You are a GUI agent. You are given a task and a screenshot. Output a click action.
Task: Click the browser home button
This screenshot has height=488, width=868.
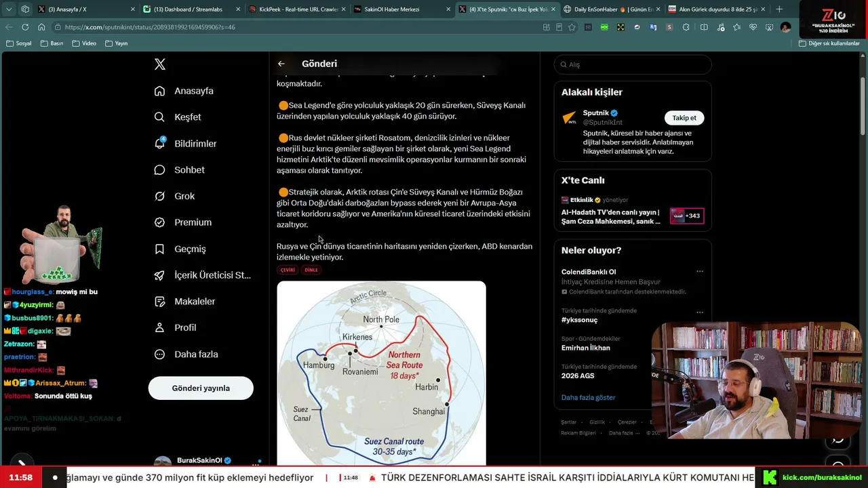pyautogui.click(x=41, y=27)
